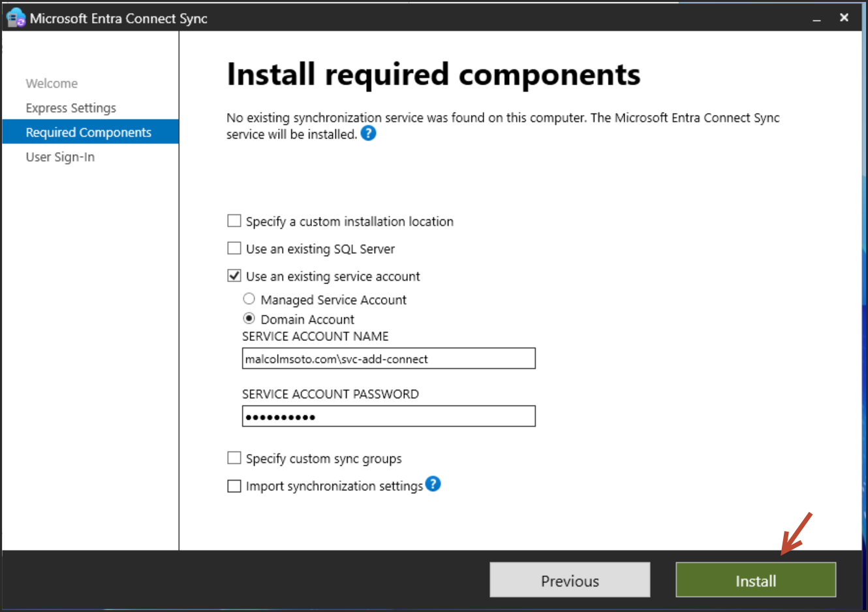
Task: Click help icon next to Import synchronization settings
Action: click(x=433, y=484)
